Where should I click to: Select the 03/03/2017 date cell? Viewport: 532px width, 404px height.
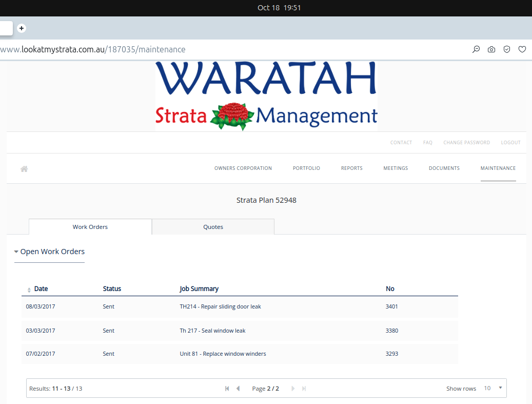pos(41,331)
